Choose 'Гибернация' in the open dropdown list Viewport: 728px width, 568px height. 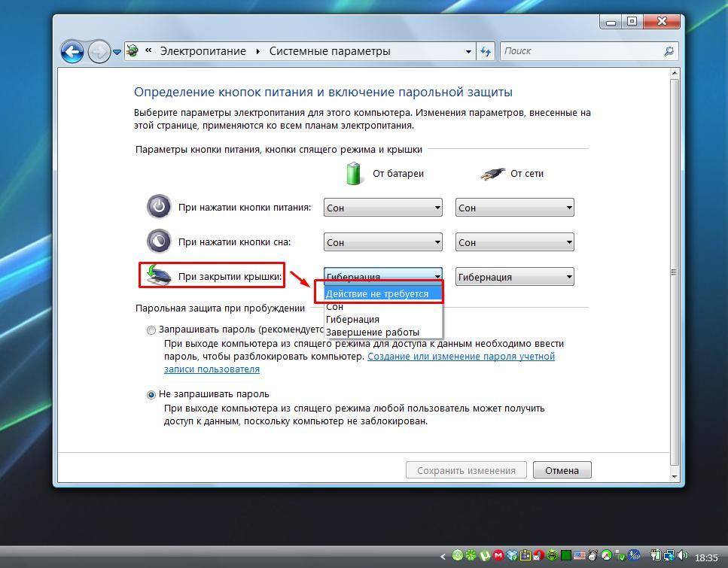point(383,319)
